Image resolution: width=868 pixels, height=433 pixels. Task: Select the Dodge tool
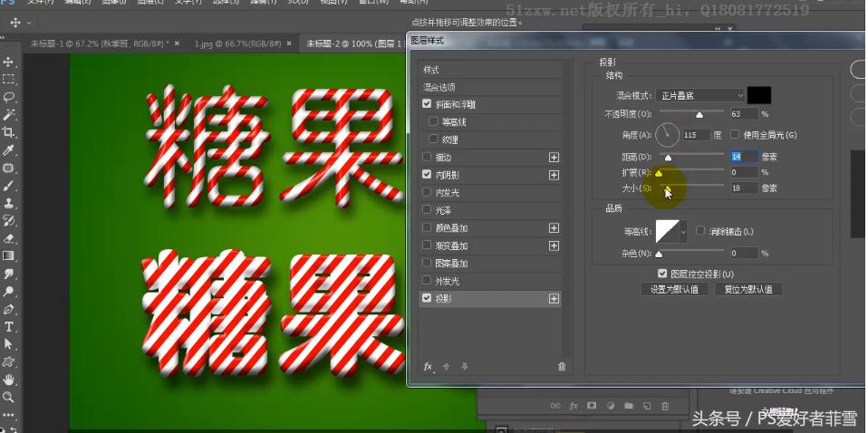click(x=8, y=292)
